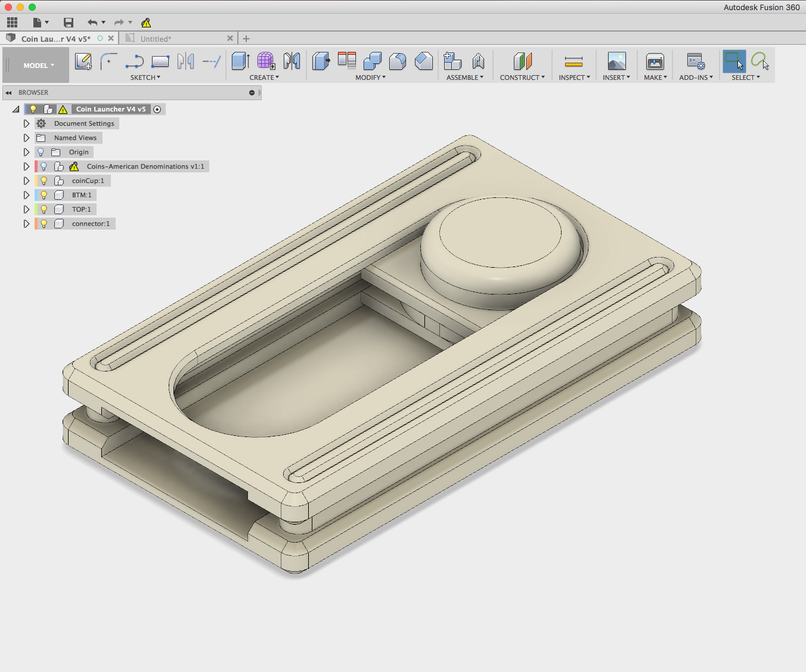Click the Scripts and Add-Ins icon
The height and width of the screenshot is (672, 806).
pos(695,61)
